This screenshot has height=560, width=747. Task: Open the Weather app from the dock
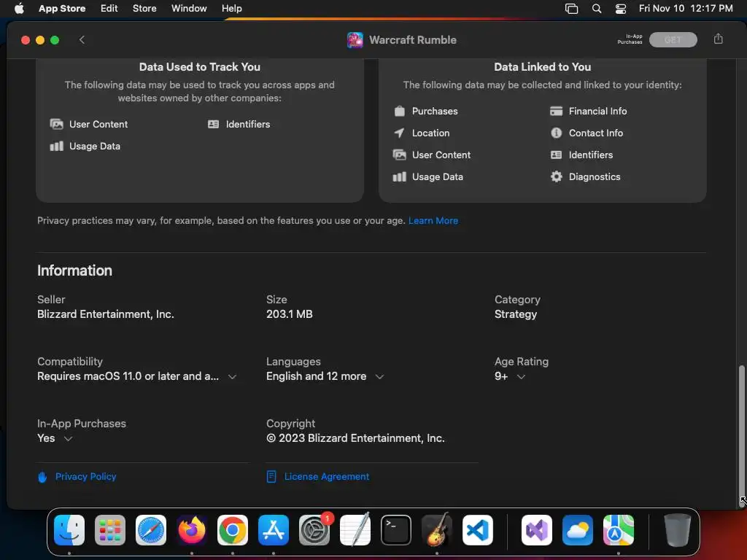(x=578, y=530)
